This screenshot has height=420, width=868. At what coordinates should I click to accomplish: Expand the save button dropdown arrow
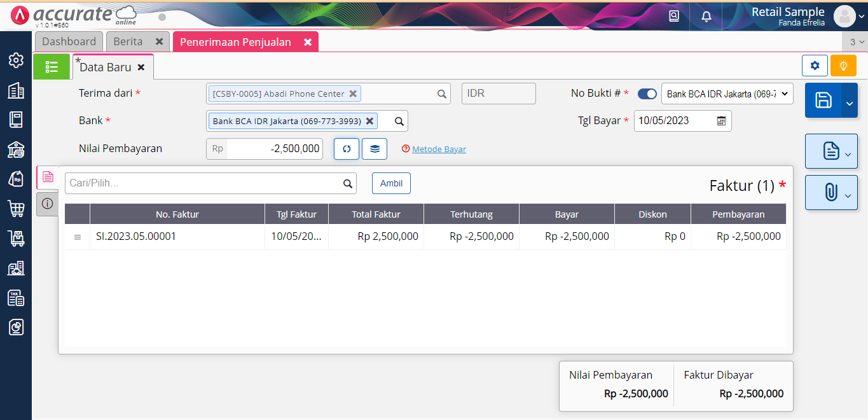[x=850, y=102]
